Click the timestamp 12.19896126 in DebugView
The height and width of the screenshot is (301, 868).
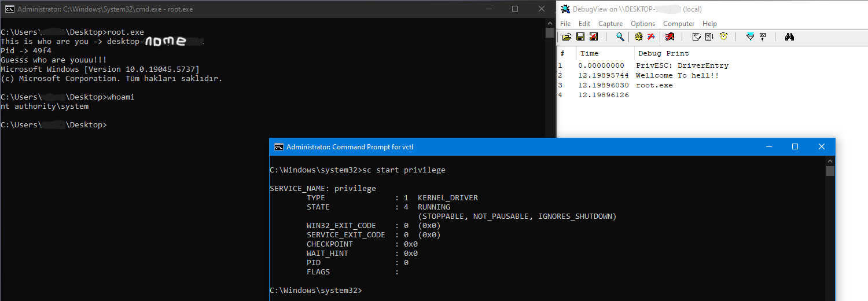[603, 95]
